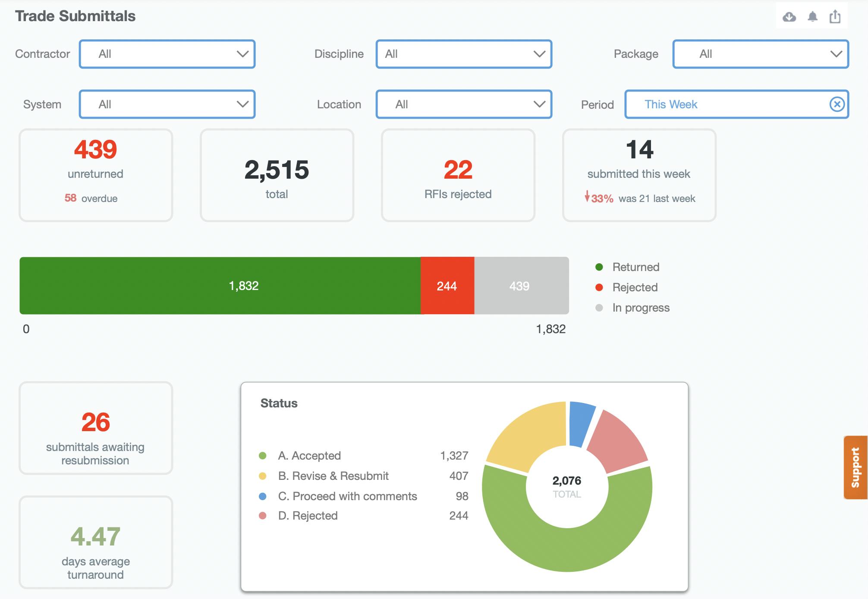Viewport: 868px width, 599px height.
Task: Click the "58 overdue" link
Action: [91, 199]
